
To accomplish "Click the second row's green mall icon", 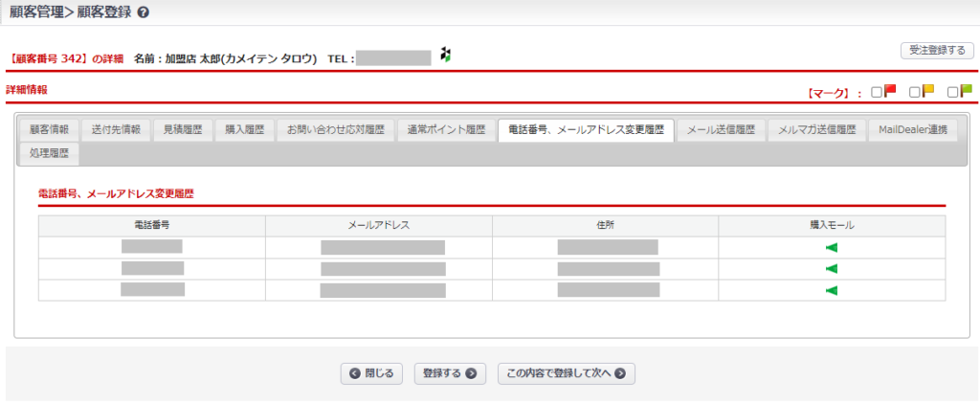I will [x=831, y=268].
